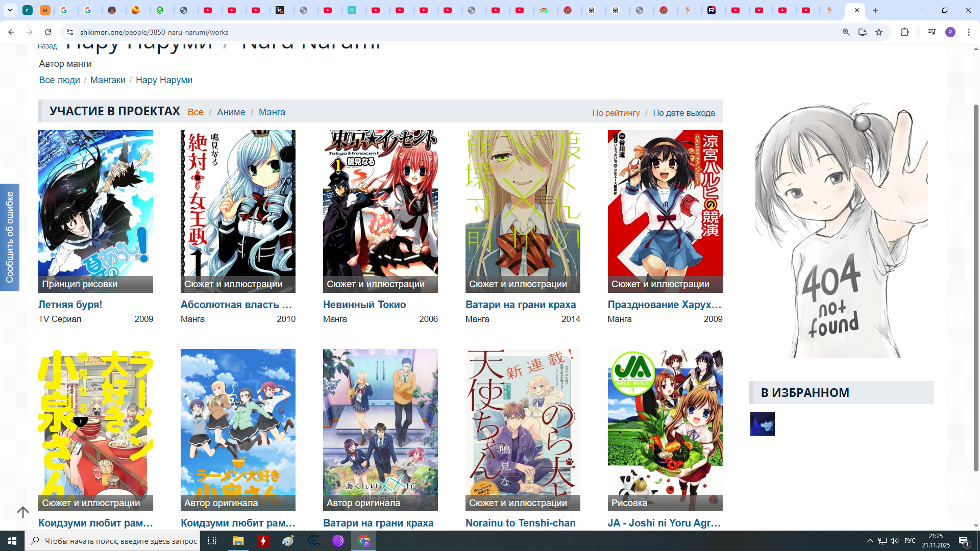The image size is (980, 551).
Task: Select the Аниме filter tab
Action: [x=231, y=112]
